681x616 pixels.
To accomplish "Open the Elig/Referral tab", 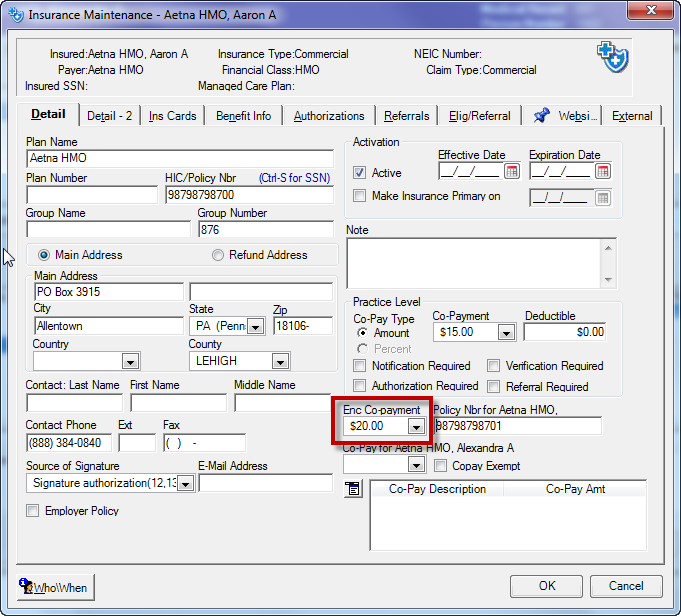I will coord(479,116).
